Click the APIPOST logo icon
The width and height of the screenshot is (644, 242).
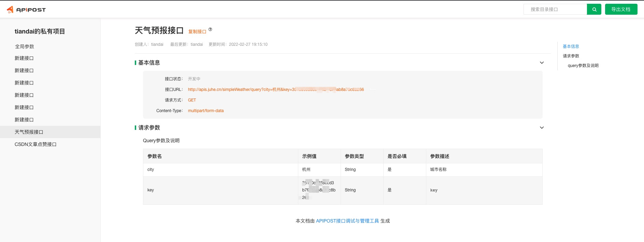pyautogui.click(x=10, y=10)
